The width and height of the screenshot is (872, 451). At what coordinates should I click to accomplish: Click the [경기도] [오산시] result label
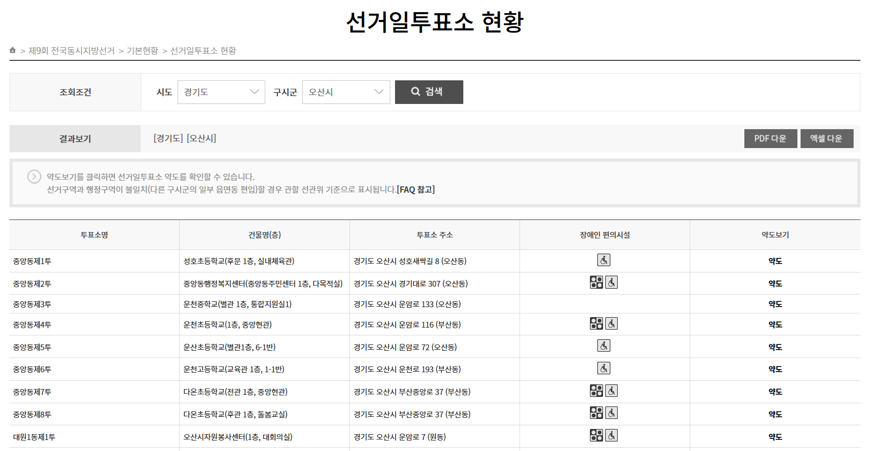[x=185, y=138]
